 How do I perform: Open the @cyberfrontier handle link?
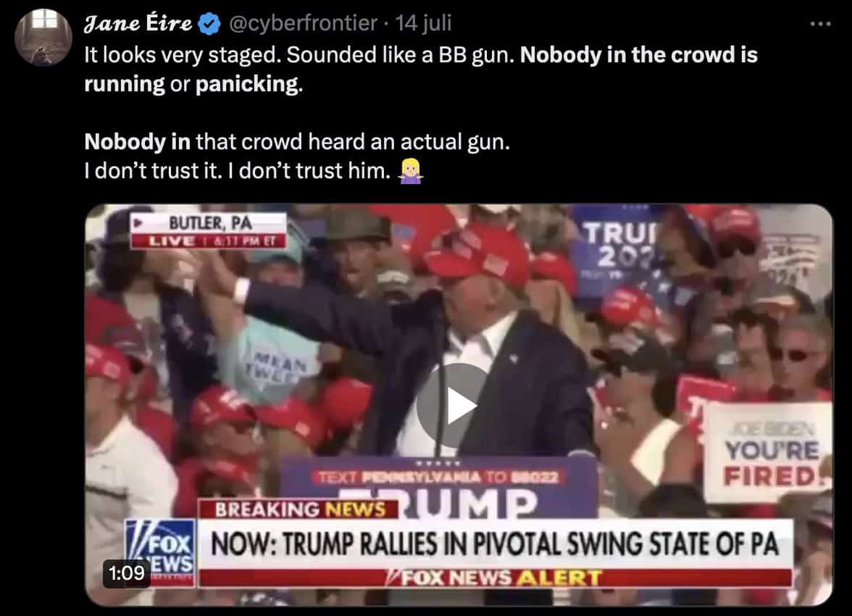(303, 23)
